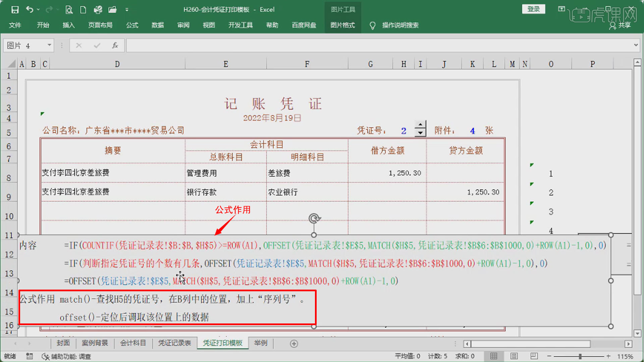Viewport: 644px width, 362px height.
Task: Click the 登录 sign-in button
Action: pyautogui.click(x=533, y=9)
